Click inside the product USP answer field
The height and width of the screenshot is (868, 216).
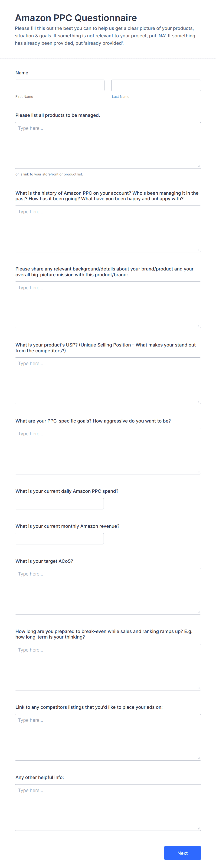pyautogui.click(x=108, y=380)
